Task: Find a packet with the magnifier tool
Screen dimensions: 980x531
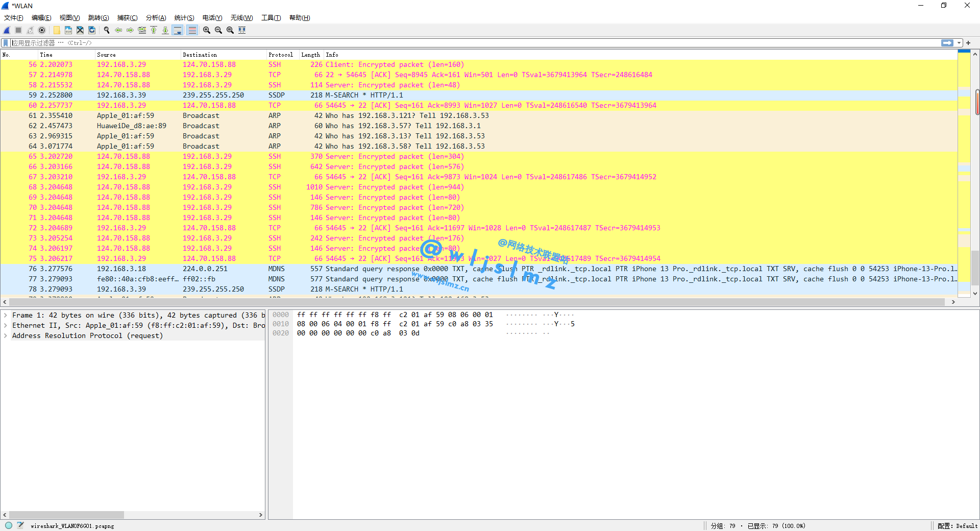Action: [x=107, y=30]
